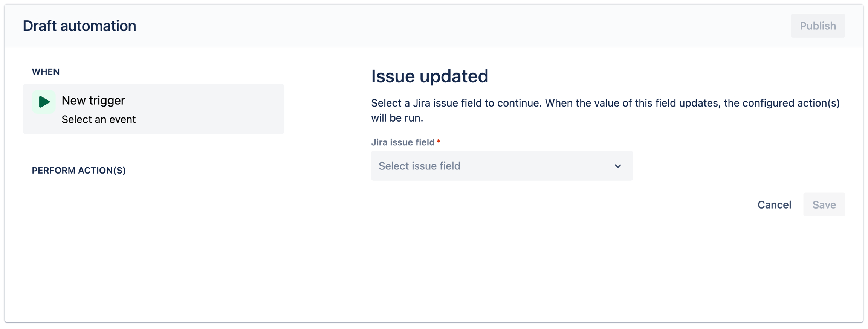
Task: Click the "Jira issue field" label
Action: click(x=403, y=142)
